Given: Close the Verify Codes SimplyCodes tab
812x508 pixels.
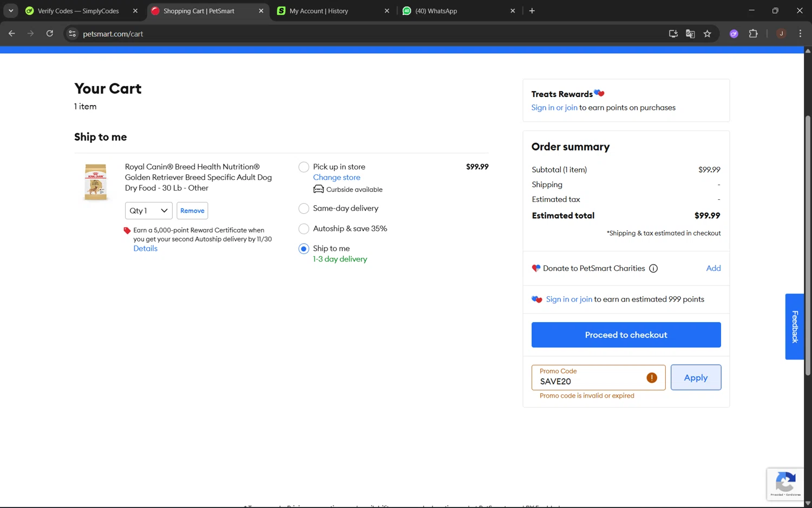Looking at the screenshot, I should click(135, 11).
